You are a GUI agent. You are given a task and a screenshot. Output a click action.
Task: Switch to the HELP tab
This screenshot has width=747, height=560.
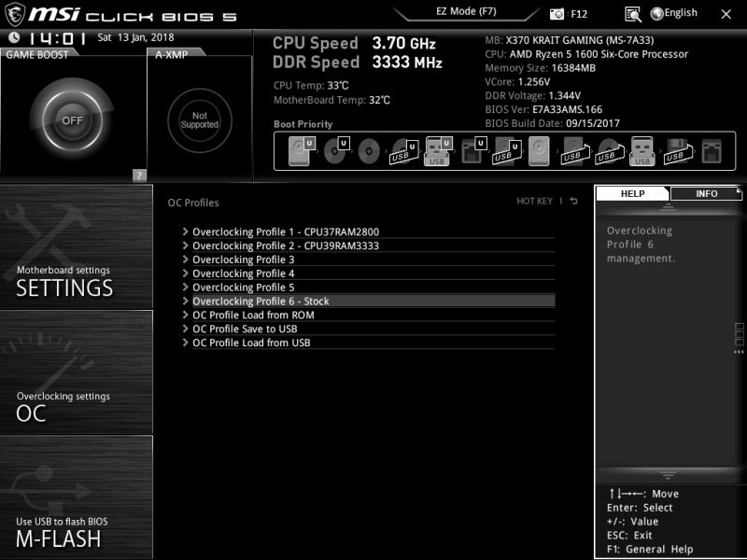tap(633, 193)
